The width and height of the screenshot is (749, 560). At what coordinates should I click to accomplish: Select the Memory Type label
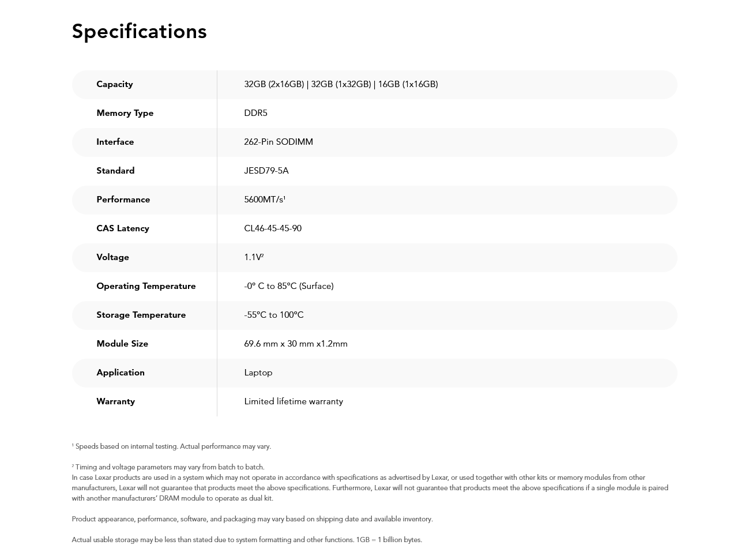[x=125, y=113]
